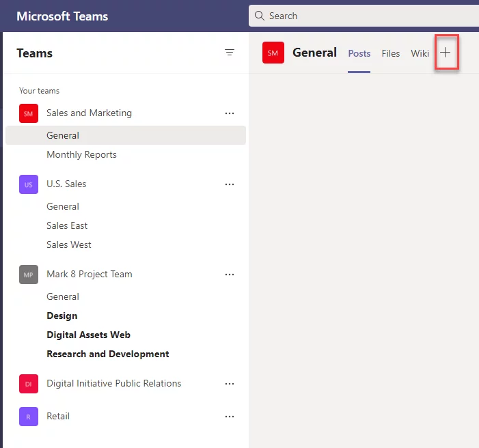Expand the Retail team
Viewport: 479px width, 448px height.
(57, 416)
